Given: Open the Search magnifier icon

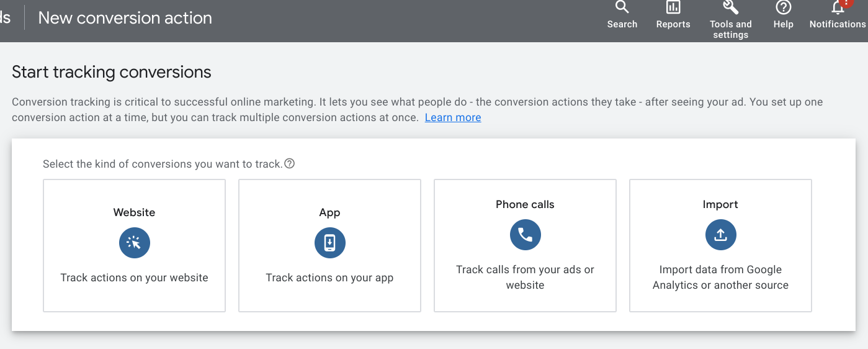Looking at the screenshot, I should tap(622, 7).
